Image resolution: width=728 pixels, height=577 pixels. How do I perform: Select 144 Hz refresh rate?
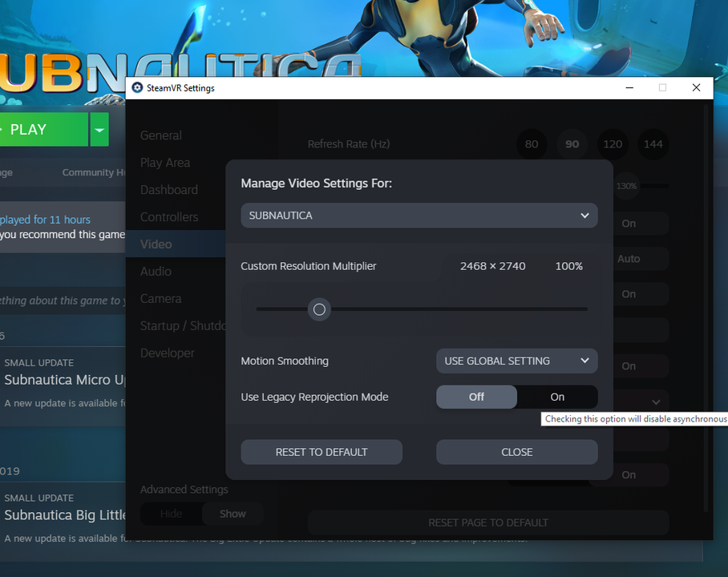tap(653, 144)
